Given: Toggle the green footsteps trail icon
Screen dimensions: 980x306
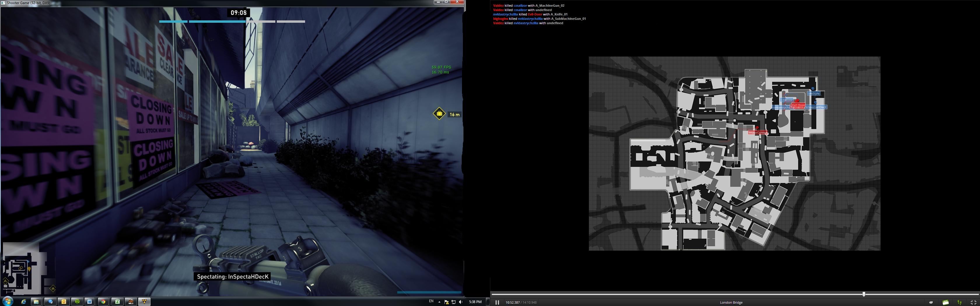Looking at the screenshot, I should point(960,303).
